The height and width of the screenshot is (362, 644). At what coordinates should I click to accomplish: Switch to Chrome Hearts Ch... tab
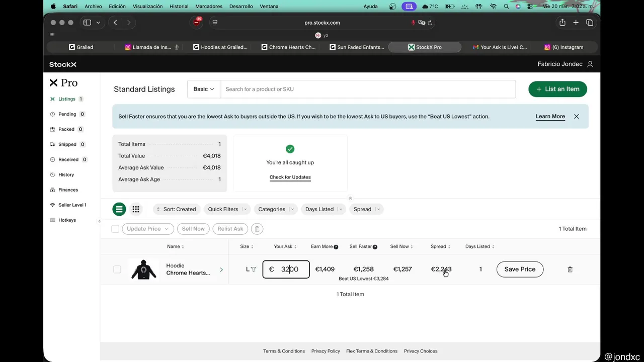pos(288,47)
